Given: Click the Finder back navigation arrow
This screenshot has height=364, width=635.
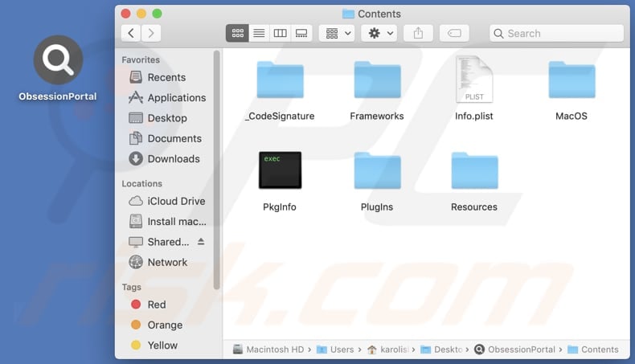Looking at the screenshot, I should coord(131,33).
